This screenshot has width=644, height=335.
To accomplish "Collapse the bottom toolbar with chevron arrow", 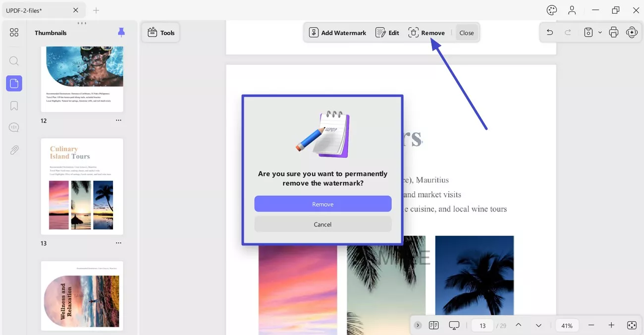I will click(x=418, y=325).
